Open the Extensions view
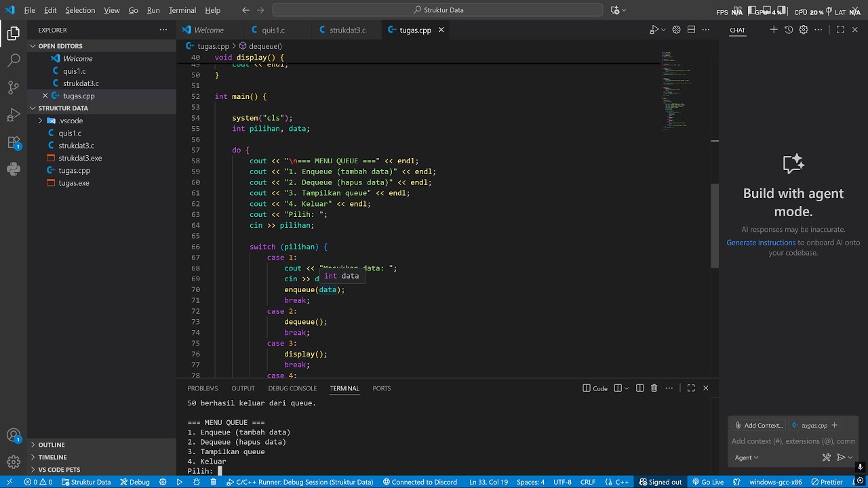 click(14, 142)
